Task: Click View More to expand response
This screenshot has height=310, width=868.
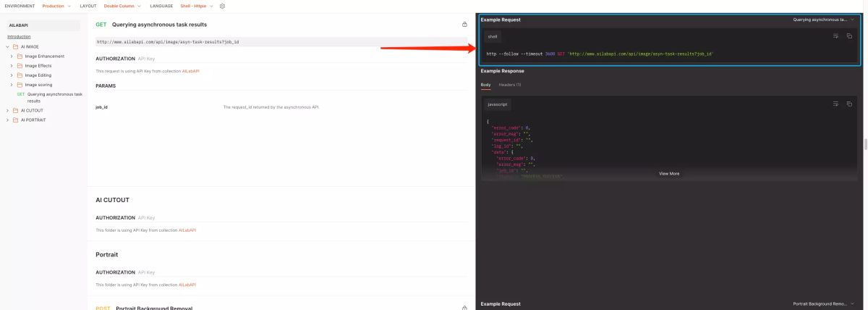Action: 669,174
